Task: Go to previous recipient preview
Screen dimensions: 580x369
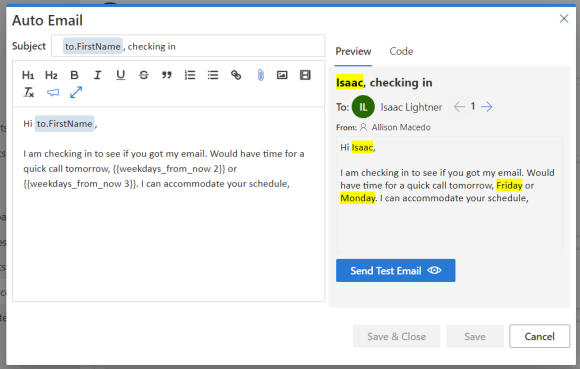Action: [x=459, y=107]
